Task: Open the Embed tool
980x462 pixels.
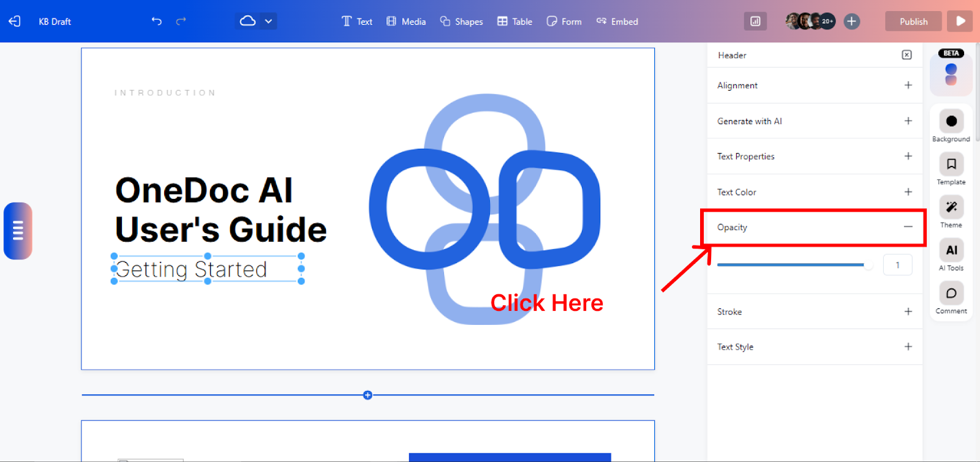Action: click(617, 21)
